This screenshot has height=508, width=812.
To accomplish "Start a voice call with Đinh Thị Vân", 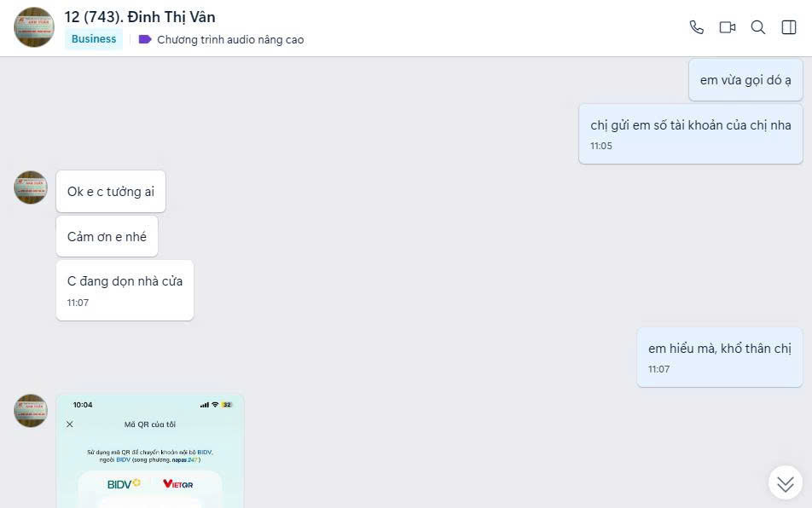I will click(x=697, y=27).
